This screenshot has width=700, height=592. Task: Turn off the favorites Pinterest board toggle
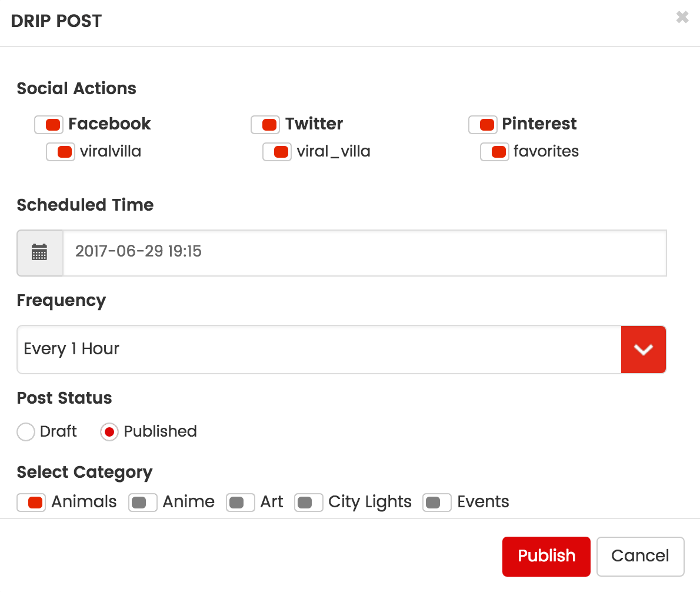point(495,152)
